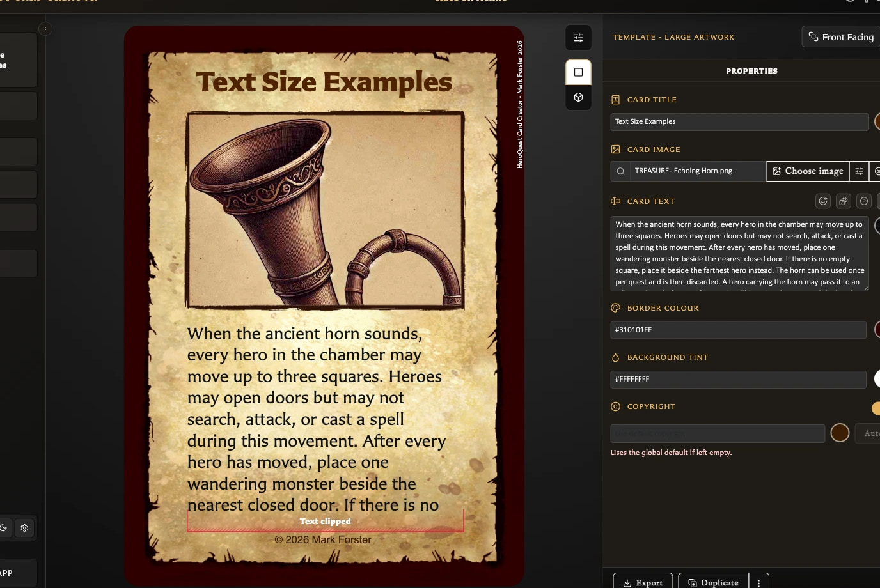Image resolution: width=880 pixels, height=588 pixels.
Task: Edit the #310101FF border colour field
Action: [738, 330]
